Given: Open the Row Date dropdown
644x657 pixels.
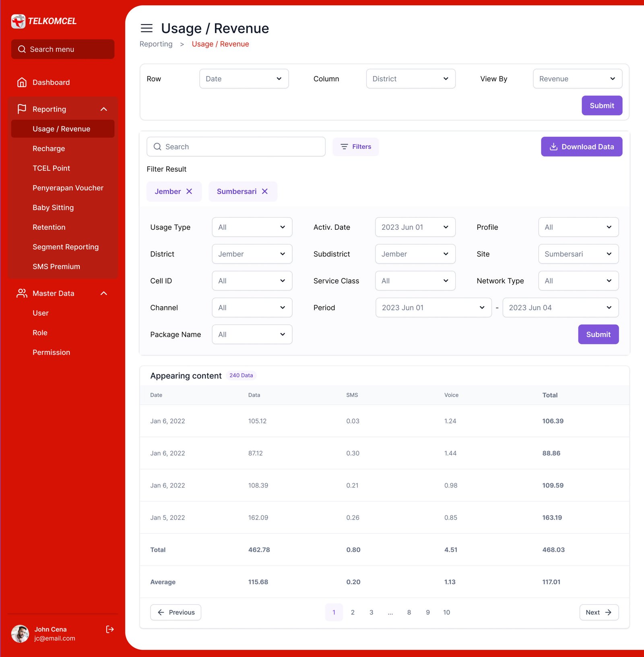Looking at the screenshot, I should coord(244,79).
